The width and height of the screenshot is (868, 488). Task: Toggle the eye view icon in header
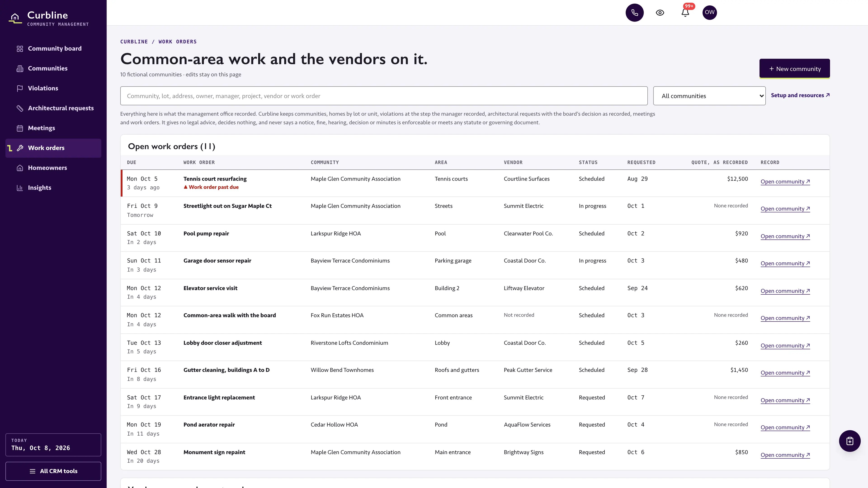coord(660,12)
